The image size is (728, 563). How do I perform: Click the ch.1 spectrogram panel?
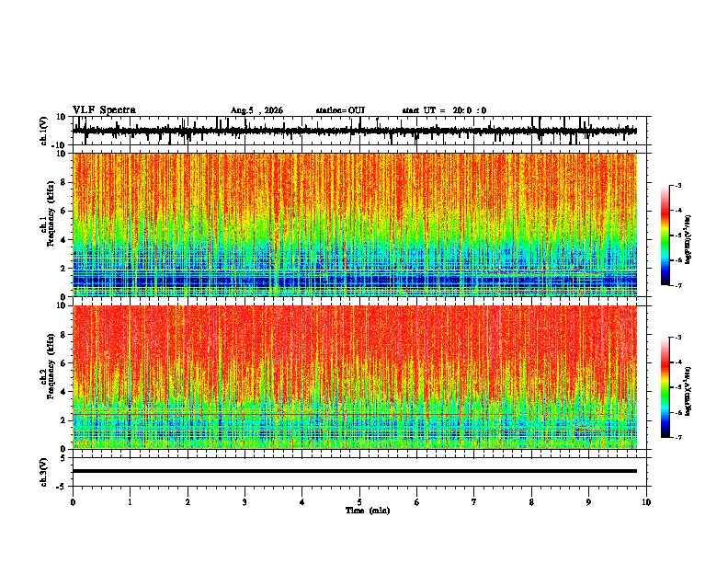(355, 224)
